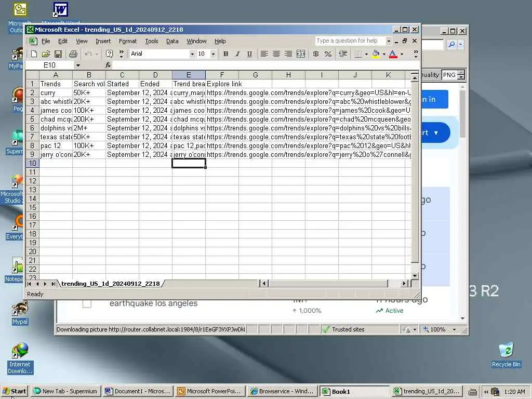The image size is (532, 399).
Task: Toggle Bold formatting
Action: click(225, 54)
